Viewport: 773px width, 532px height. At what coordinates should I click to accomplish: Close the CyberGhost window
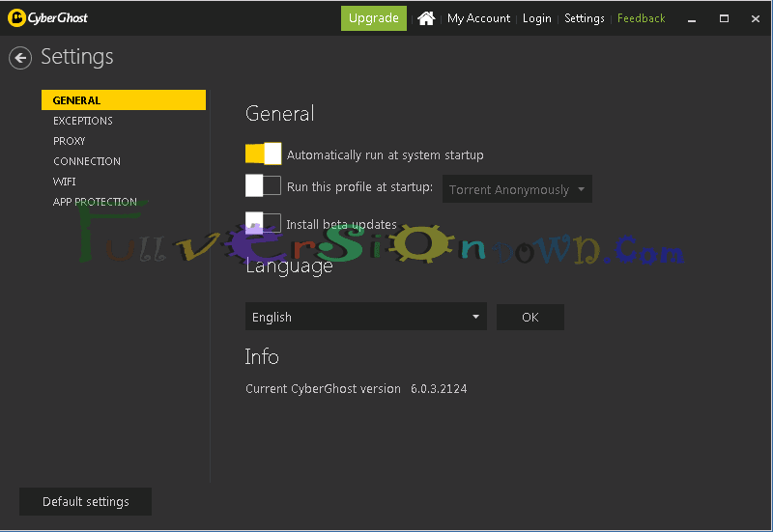pyautogui.click(x=756, y=18)
